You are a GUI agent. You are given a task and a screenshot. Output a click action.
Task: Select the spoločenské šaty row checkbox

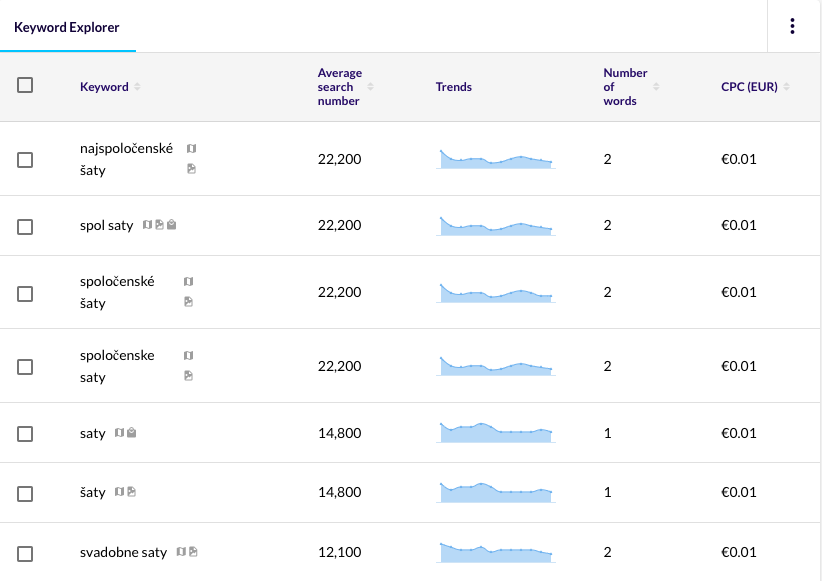point(25,294)
